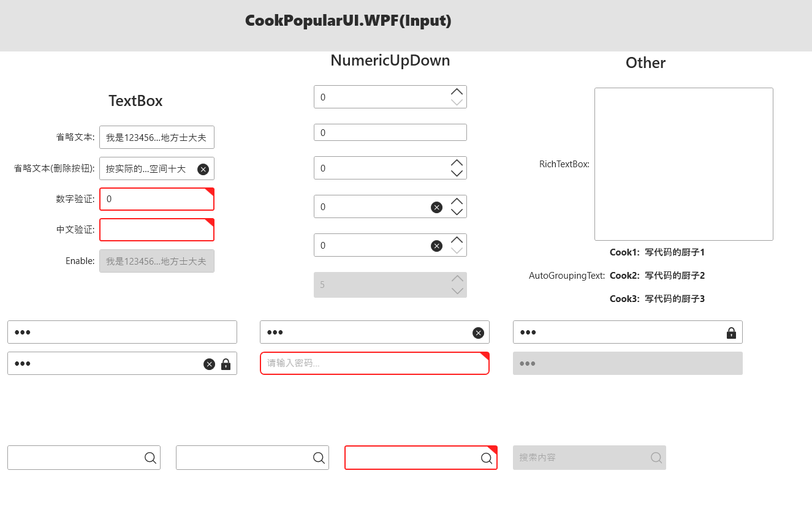812x506 pixels.
Task: Focus the empty 中文验证 text box
Action: click(157, 230)
